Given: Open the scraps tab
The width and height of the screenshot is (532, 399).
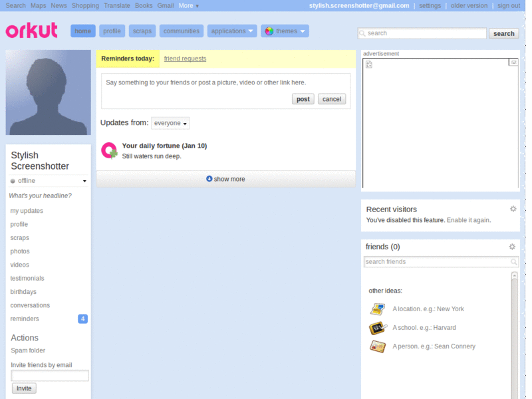Looking at the screenshot, I should click(x=142, y=31).
